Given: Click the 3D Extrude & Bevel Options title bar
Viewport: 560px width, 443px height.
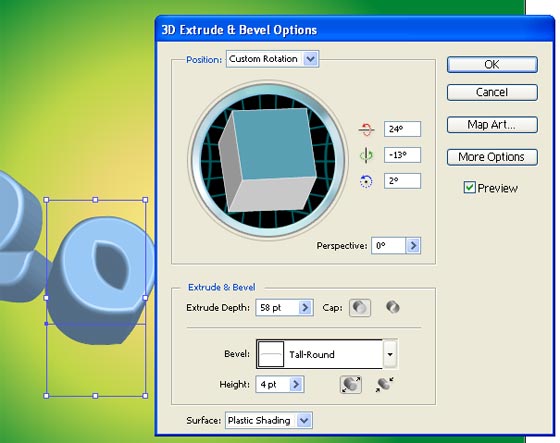Looking at the screenshot, I should (x=354, y=29).
